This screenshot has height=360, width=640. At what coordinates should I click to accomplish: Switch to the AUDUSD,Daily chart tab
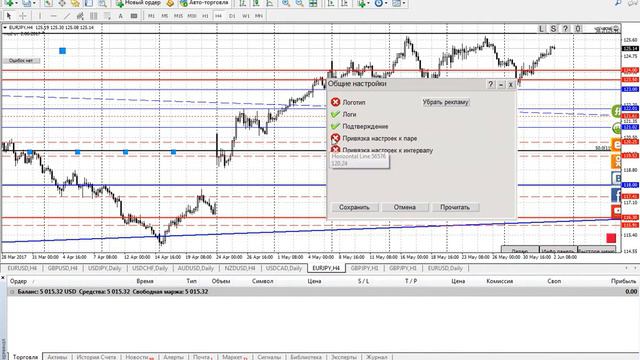(196, 268)
